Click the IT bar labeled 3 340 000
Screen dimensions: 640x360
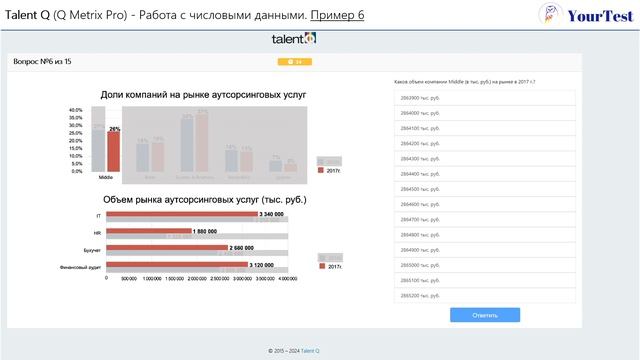coord(182,214)
